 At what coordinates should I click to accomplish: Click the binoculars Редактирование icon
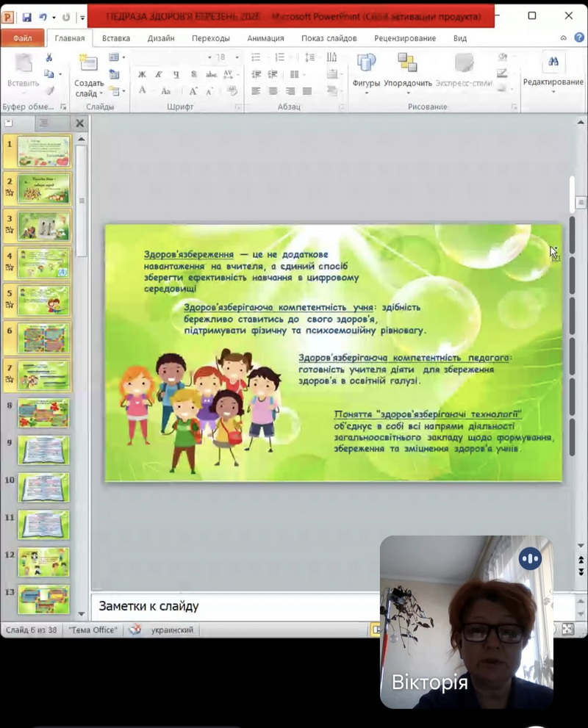(553, 62)
